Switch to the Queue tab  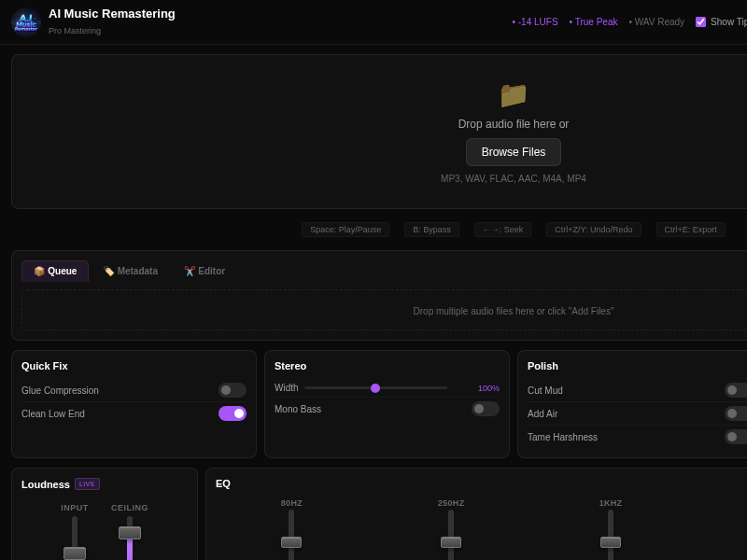(55, 271)
